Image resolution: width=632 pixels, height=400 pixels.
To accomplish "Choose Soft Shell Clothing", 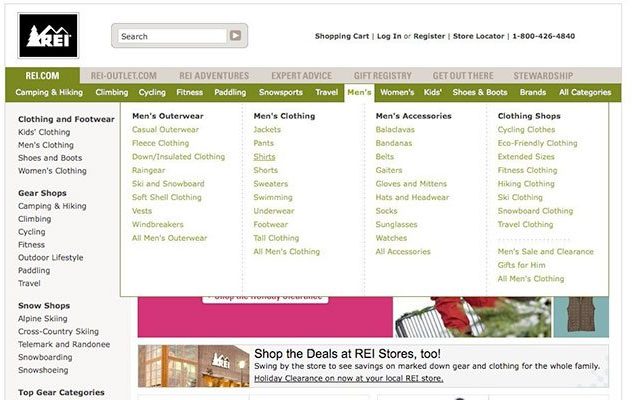I will click(x=166, y=197).
